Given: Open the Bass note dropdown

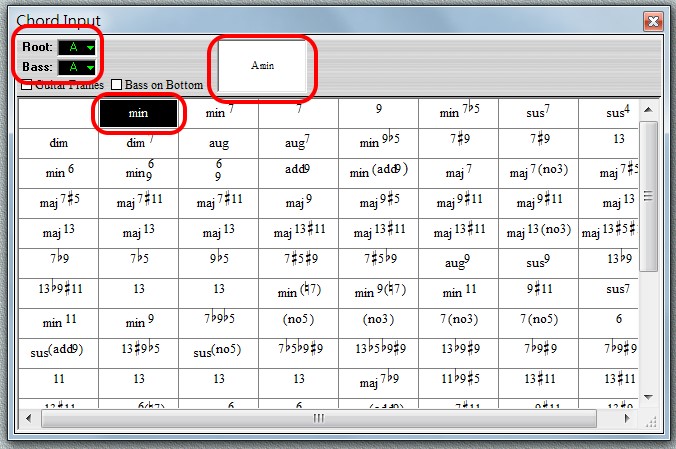Looking at the screenshot, I should click(x=77, y=67).
